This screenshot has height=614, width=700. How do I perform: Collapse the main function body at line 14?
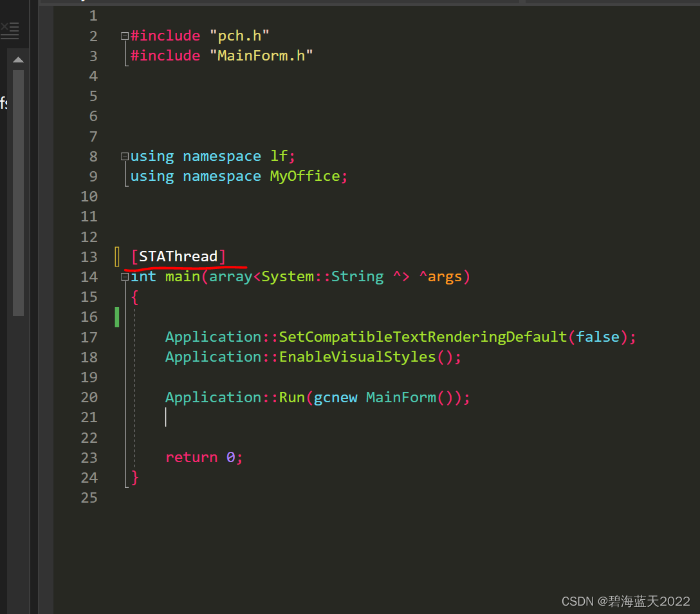tap(124, 276)
